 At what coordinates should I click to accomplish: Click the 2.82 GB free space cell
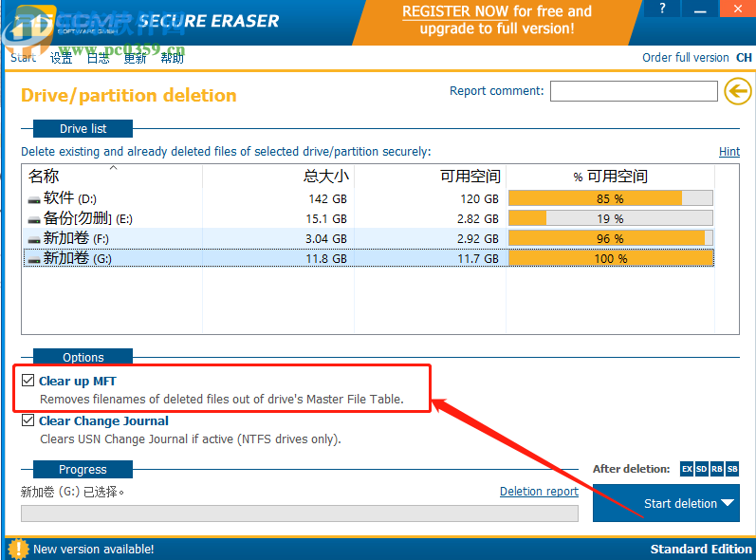click(x=478, y=219)
